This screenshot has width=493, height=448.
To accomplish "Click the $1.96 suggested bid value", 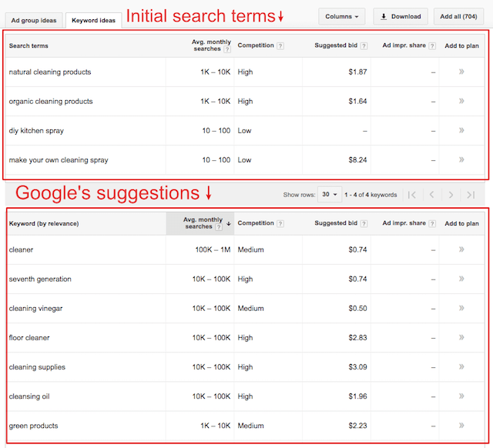I will click(x=357, y=396).
